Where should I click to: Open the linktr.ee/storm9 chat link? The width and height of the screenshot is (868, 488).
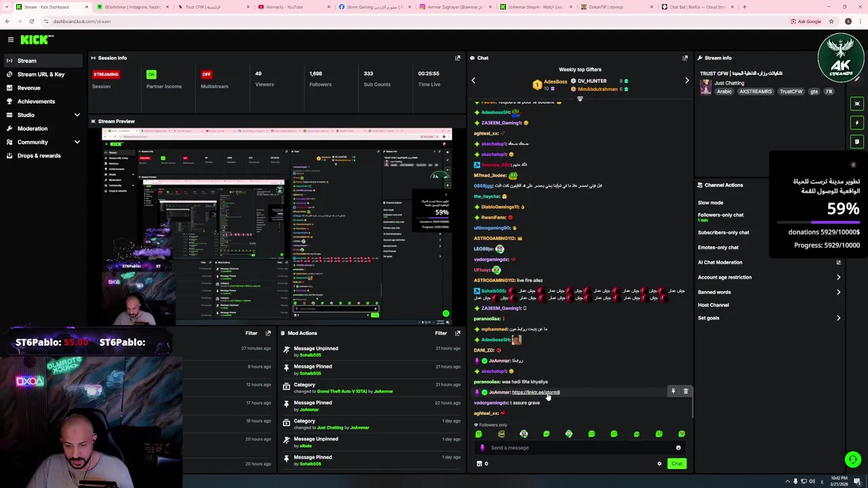tap(536, 392)
